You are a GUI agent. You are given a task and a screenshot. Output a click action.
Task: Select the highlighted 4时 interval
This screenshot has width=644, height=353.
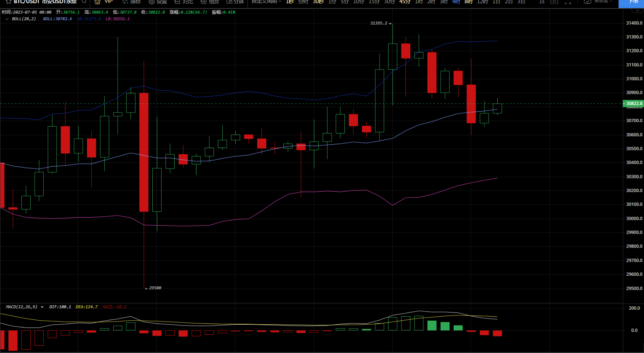coord(456,2)
